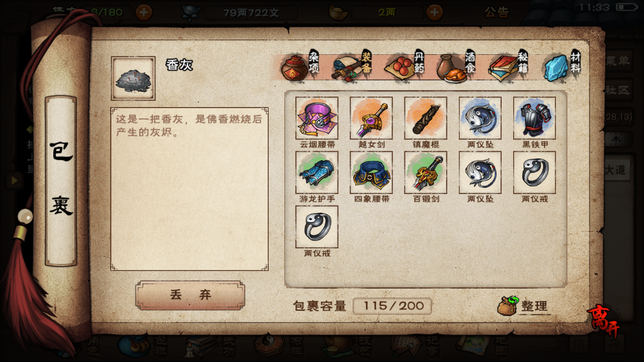Switch to the 丹药 pills tab

[405, 66]
